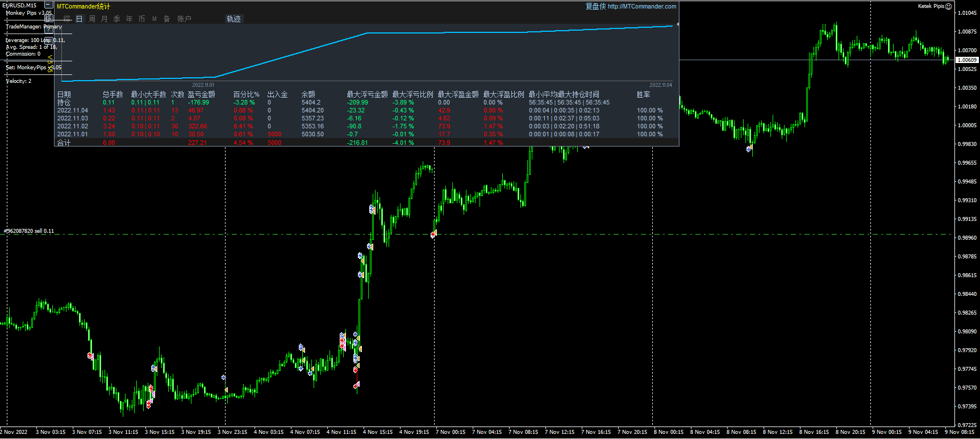Click the 2 Nov 2022 time axis label

(14, 432)
